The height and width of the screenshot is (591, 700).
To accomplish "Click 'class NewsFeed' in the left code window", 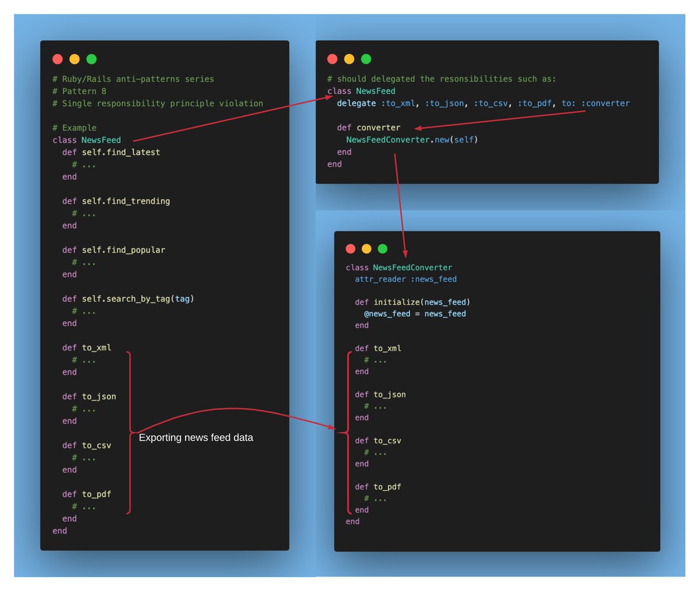I will coord(87,140).
